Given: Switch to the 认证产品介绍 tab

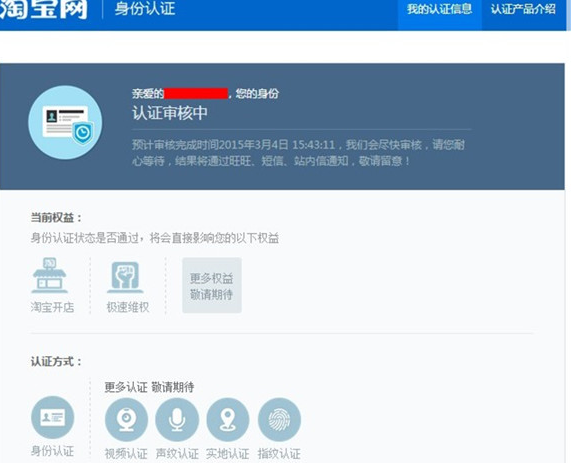Looking at the screenshot, I should 523,9.
